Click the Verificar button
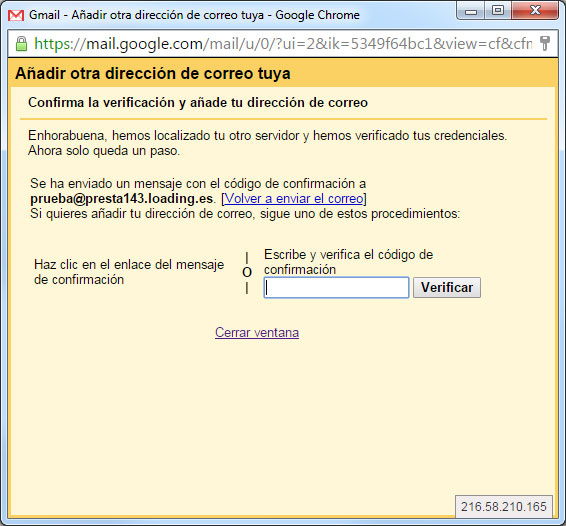This screenshot has height=526, width=566. [x=447, y=287]
